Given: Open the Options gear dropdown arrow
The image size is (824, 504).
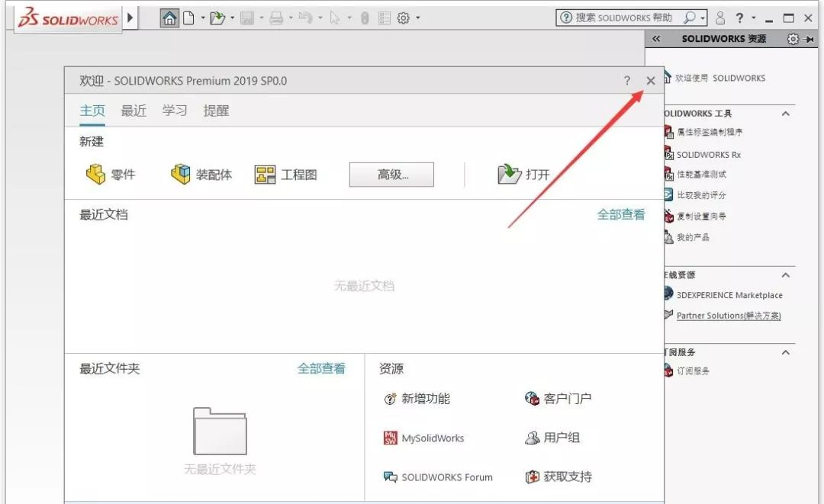Looking at the screenshot, I should pyautogui.click(x=418, y=18).
